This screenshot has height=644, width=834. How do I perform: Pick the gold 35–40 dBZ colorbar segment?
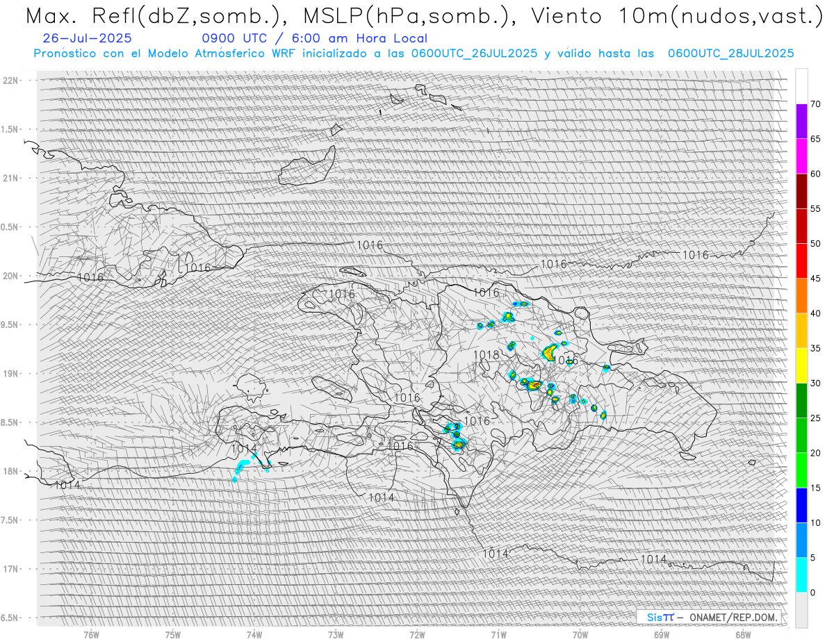coord(801,331)
